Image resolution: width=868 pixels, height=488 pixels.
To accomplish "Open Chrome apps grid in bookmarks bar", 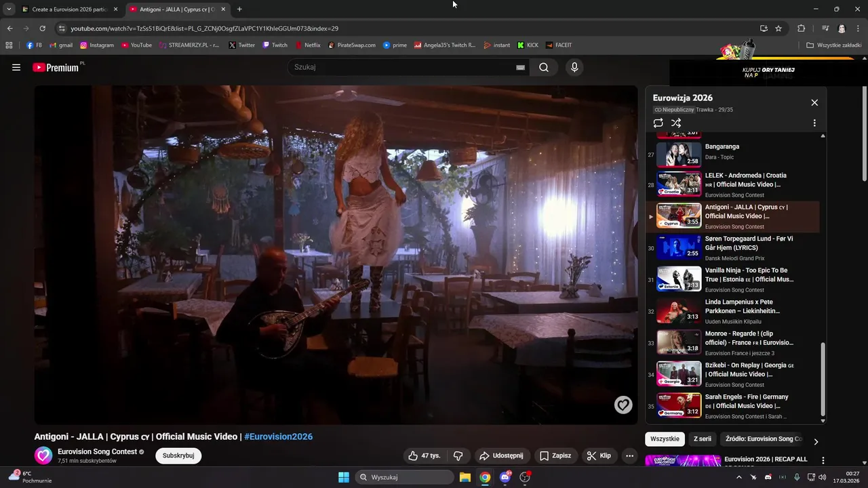I will click(9, 45).
